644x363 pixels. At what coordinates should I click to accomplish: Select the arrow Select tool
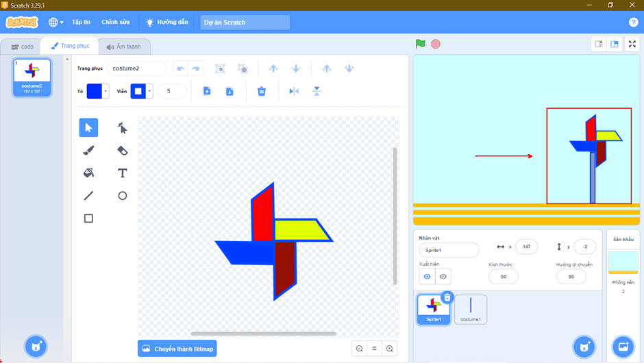tap(88, 127)
